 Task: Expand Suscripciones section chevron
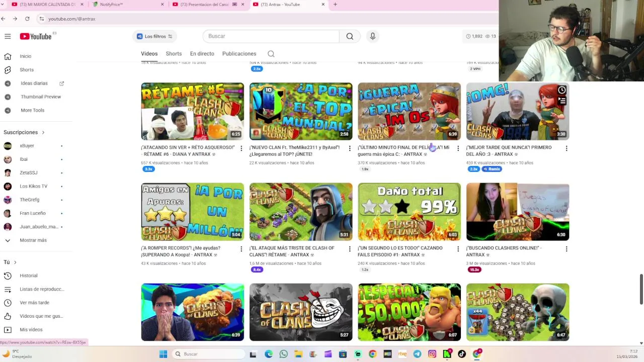coord(43,132)
